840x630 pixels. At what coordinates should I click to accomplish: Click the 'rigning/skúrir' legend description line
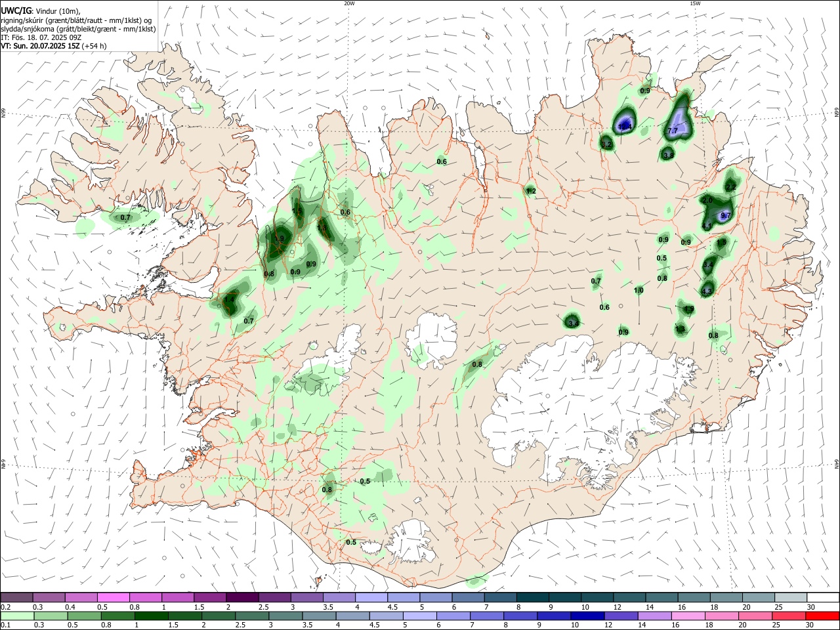pyautogui.click(x=77, y=20)
